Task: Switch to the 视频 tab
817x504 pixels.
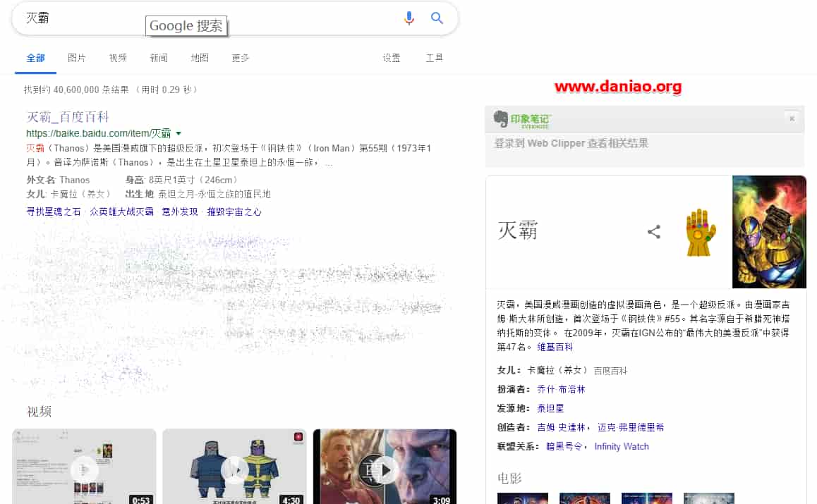Action: [x=118, y=58]
